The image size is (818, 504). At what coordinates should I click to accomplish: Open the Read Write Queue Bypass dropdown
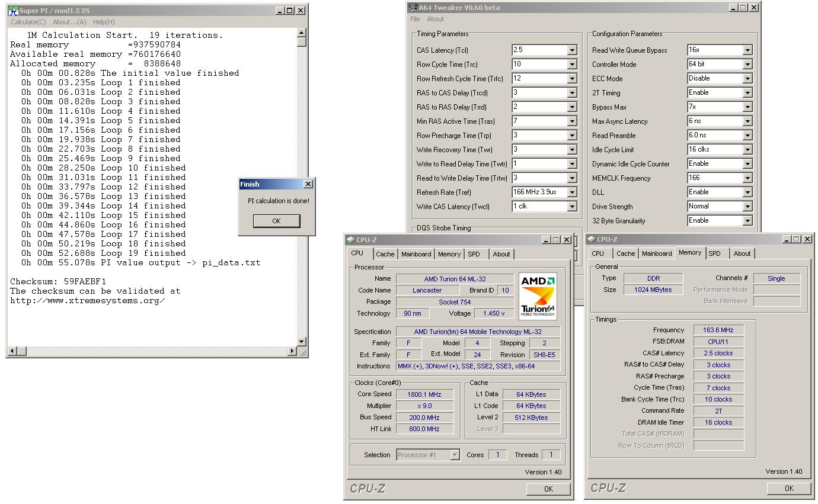[x=747, y=50]
